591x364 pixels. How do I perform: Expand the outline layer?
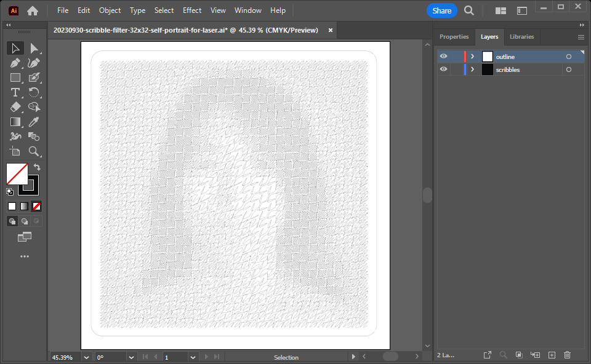click(x=472, y=57)
